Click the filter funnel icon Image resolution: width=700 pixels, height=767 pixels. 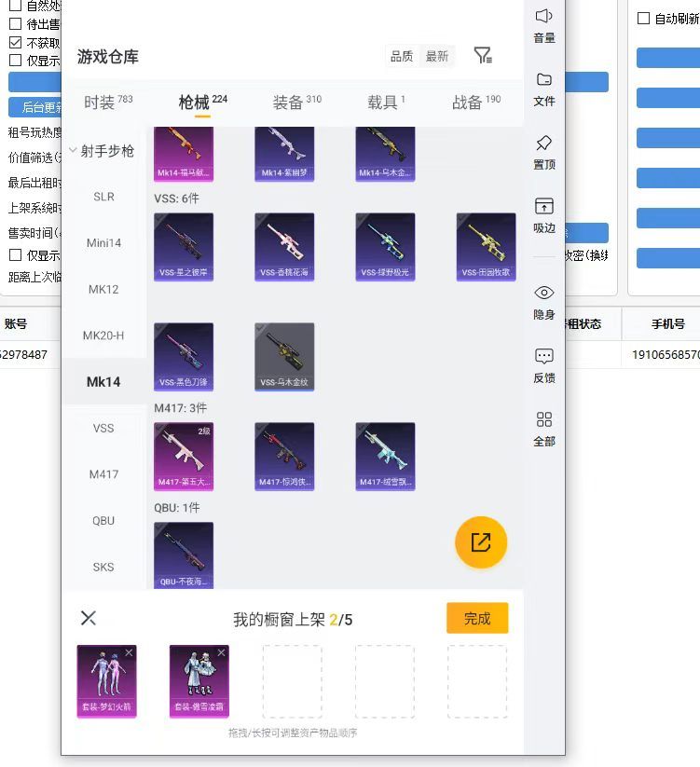point(482,55)
